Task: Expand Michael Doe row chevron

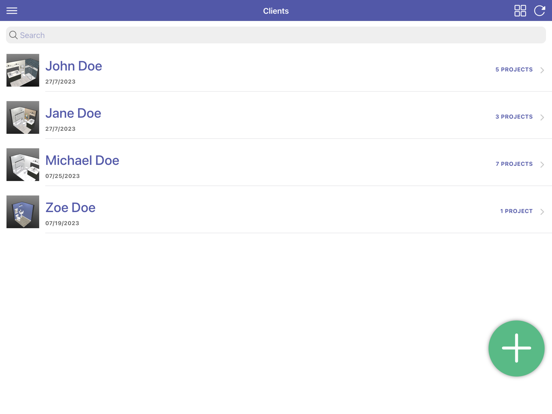Action: pyautogui.click(x=542, y=164)
